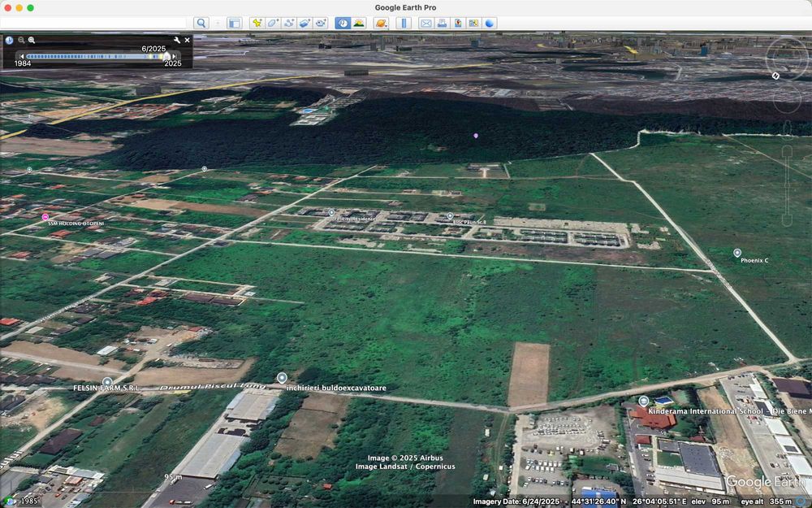Toggle the sidebar panel icon

pyautogui.click(x=234, y=23)
